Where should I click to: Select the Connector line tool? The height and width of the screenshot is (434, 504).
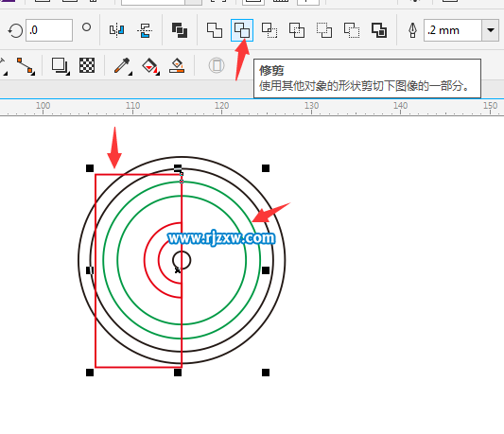pyautogui.click(x=26, y=66)
